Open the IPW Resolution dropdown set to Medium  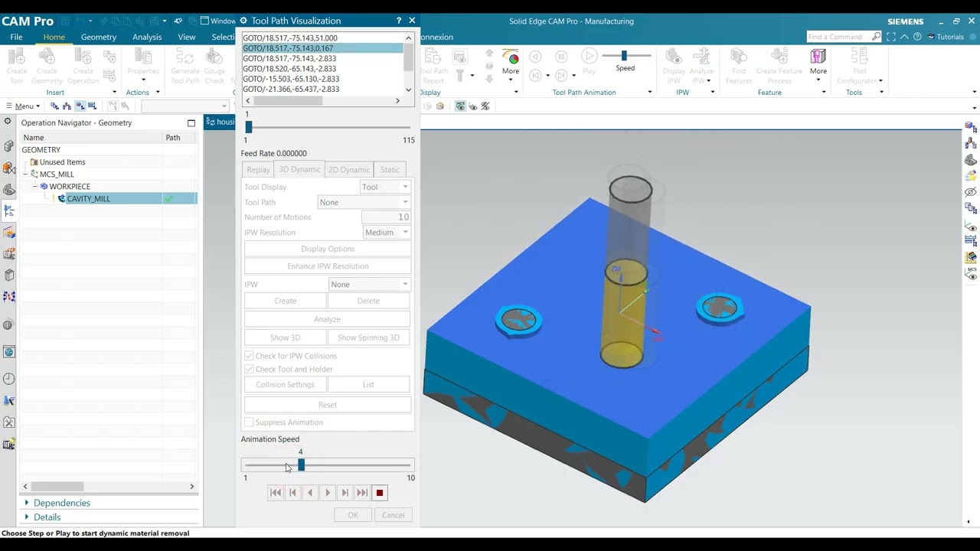coord(387,233)
